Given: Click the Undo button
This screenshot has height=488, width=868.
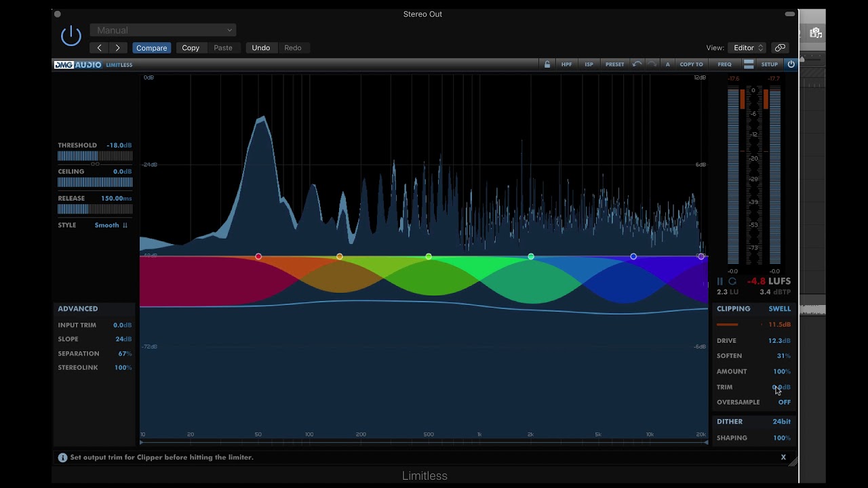Looking at the screenshot, I should [261, 47].
